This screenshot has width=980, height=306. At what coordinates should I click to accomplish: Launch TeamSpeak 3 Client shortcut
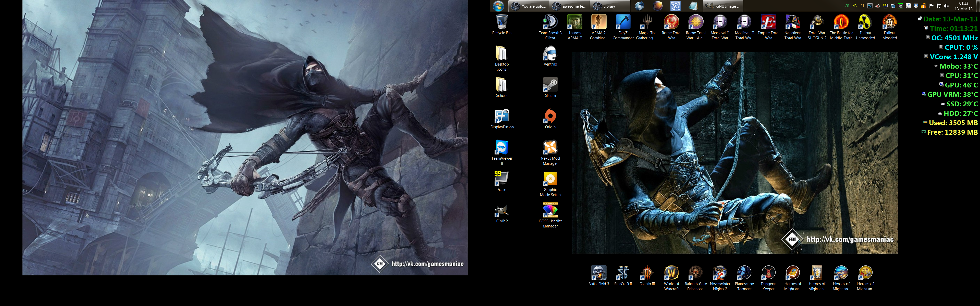550,27
